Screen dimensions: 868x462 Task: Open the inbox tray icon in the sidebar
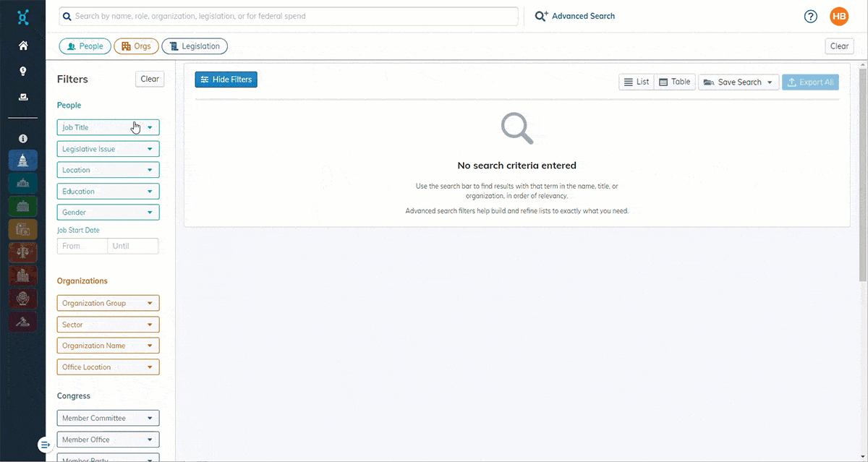[23, 97]
